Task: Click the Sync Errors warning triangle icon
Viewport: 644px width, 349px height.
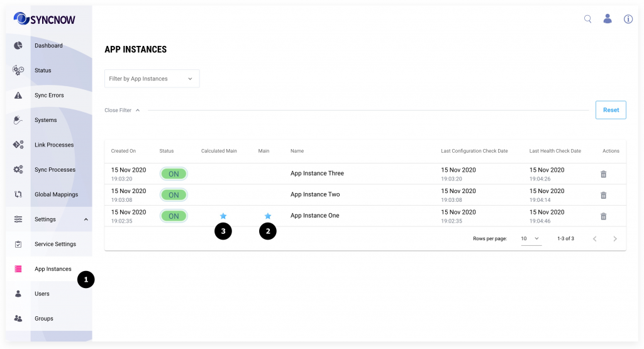Action: tap(18, 95)
